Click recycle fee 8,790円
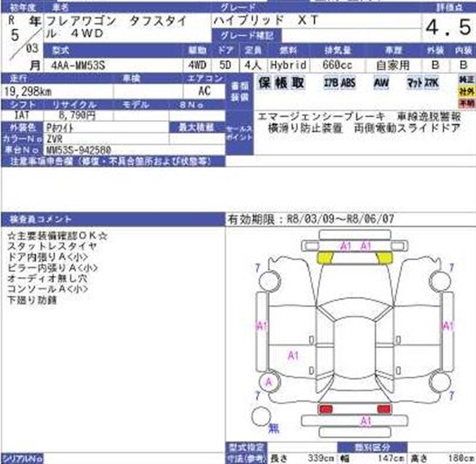This screenshot has width=476, height=464. pos(77,115)
